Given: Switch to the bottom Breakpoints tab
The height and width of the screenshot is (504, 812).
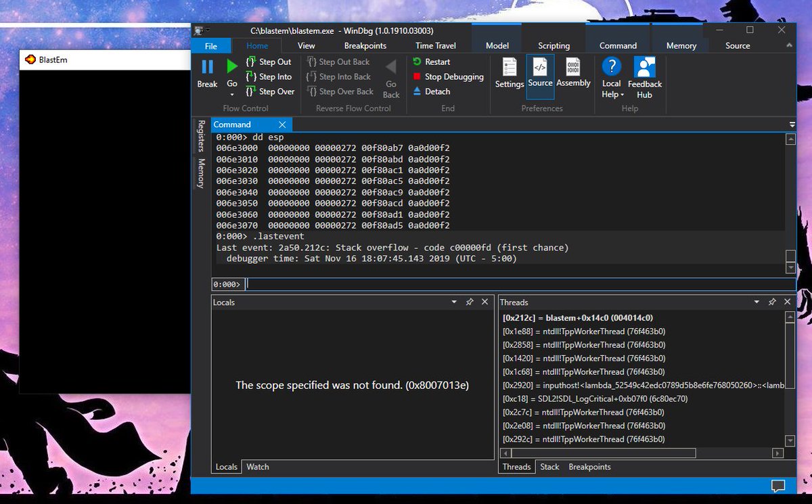Looking at the screenshot, I should (589, 467).
